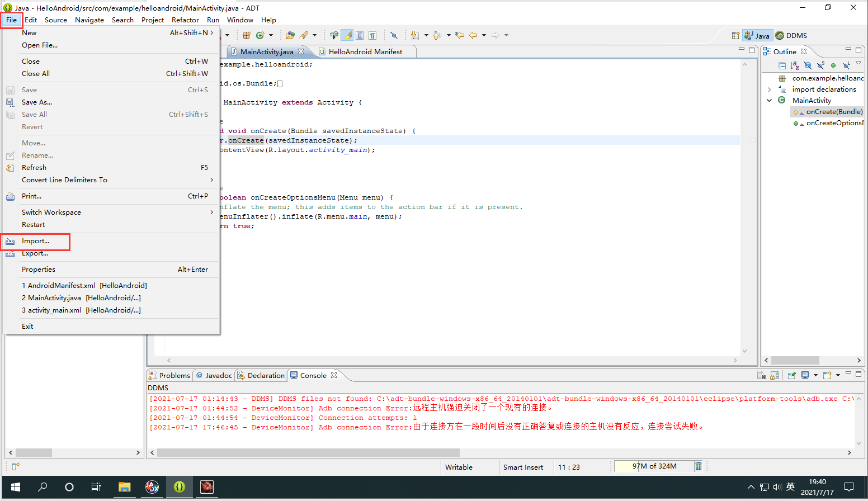Screen dimensions: 868x501
Task: Toggle the console Scroll Lock icon
Action: [775, 375]
